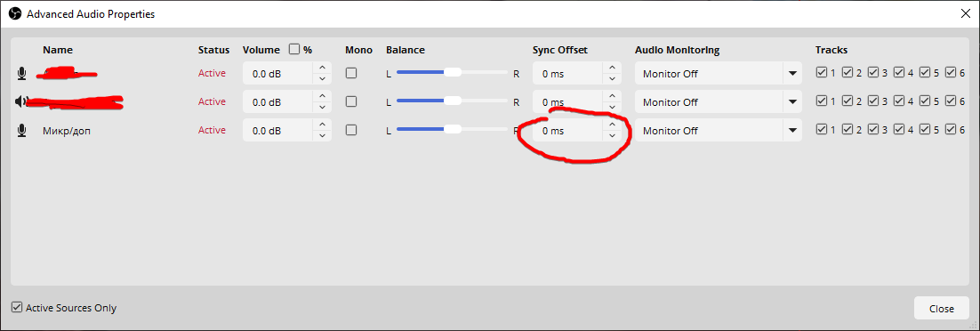Uncheck track 2 for the speaker source
The width and height of the screenshot is (980, 331).
[847, 101]
